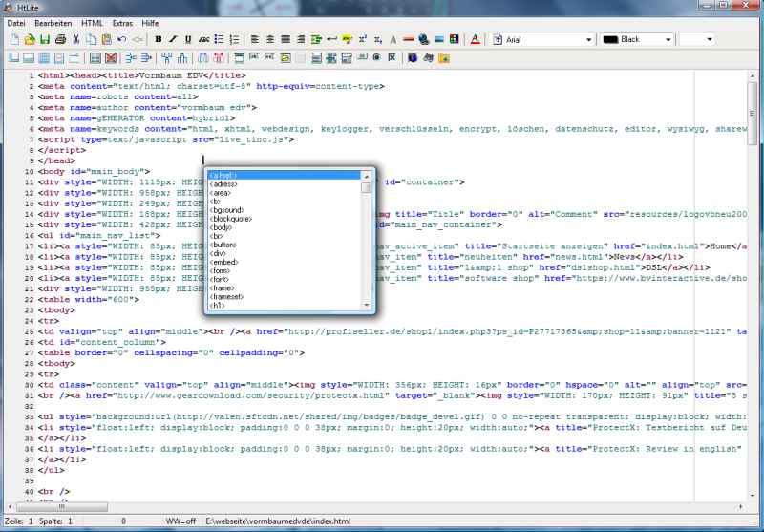Click the yellow highlight marker icon
764x532 pixels.
[x=347, y=39]
